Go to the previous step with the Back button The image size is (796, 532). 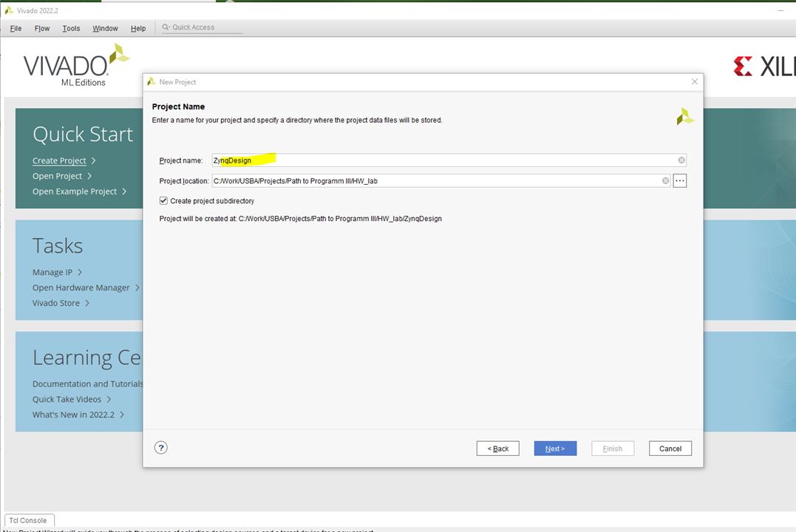click(498, 449)
